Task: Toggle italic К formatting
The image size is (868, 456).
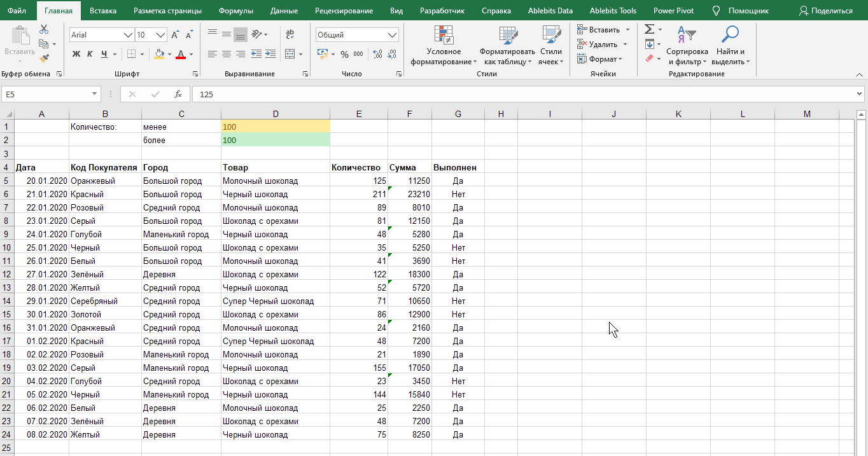Action: click(x=90, y=54)
